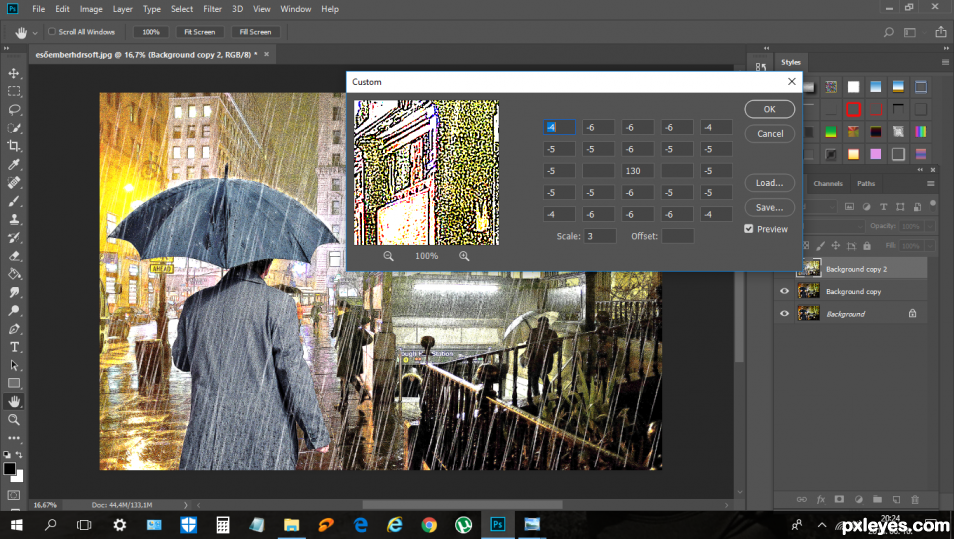The width and height of the screenshot is (954, 539).
Task: Select the Healing Brush tool
Action: coord(14,183)
